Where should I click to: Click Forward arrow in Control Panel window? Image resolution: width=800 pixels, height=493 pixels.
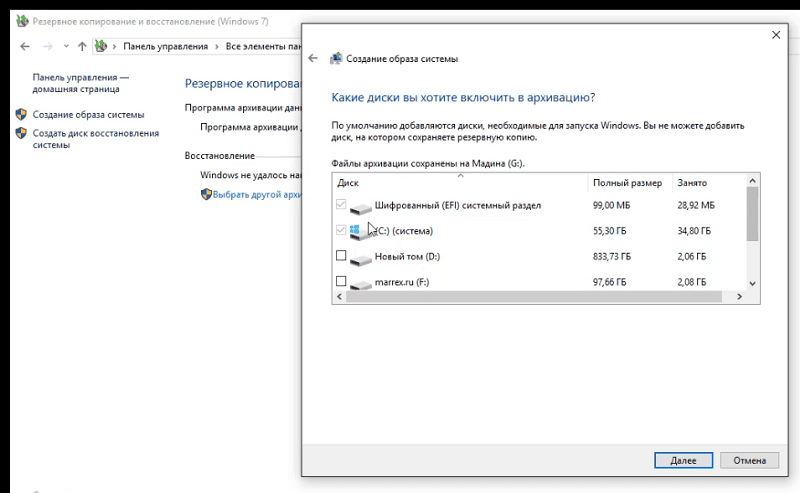tap(48, 46)
